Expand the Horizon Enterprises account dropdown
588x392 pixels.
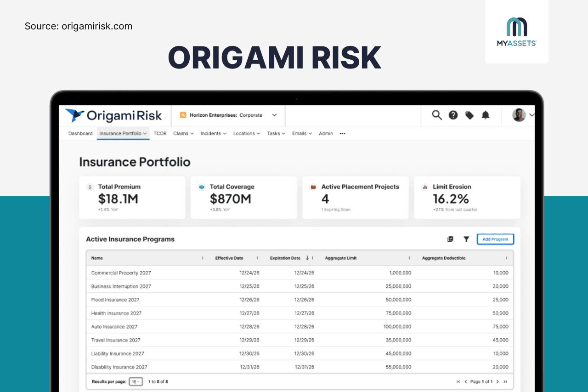tap(274, 115)
